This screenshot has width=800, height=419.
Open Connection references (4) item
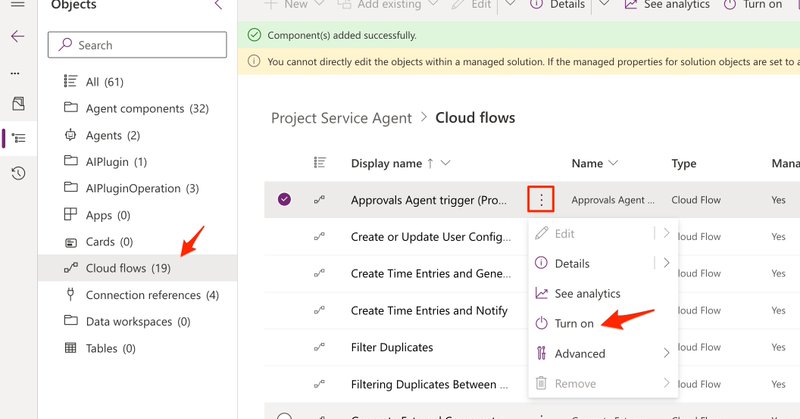click(137, 295)
